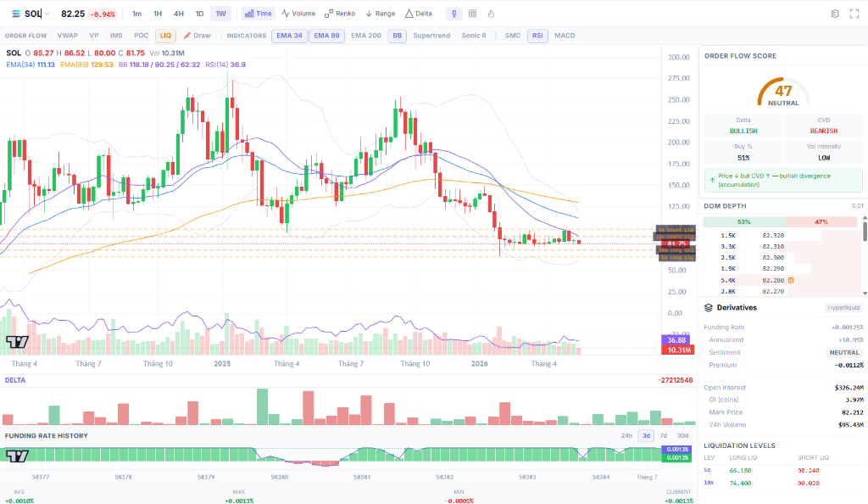Click the marker icon beside 82.280
Image resolution: width=868 pixels, height=504 pixels.
[x=791, y=280]
